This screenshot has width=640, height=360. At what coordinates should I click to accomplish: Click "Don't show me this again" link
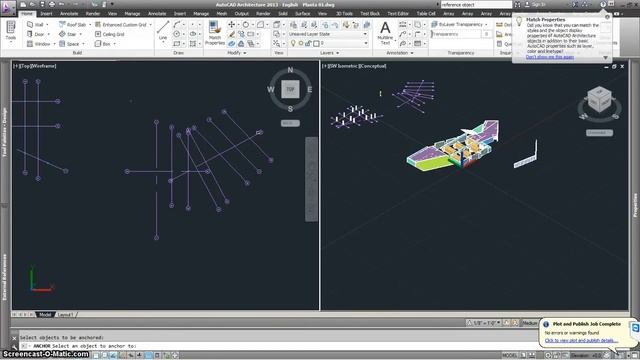(550, 57)
